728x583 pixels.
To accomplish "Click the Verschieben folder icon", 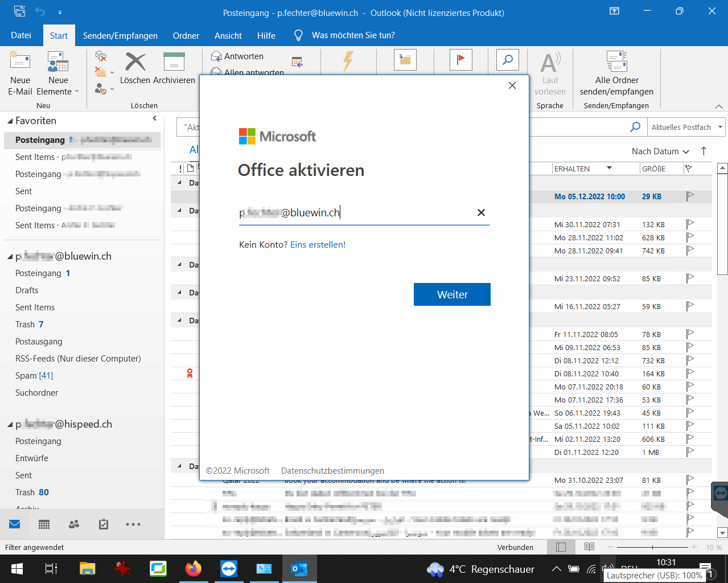I will (405, 60).
